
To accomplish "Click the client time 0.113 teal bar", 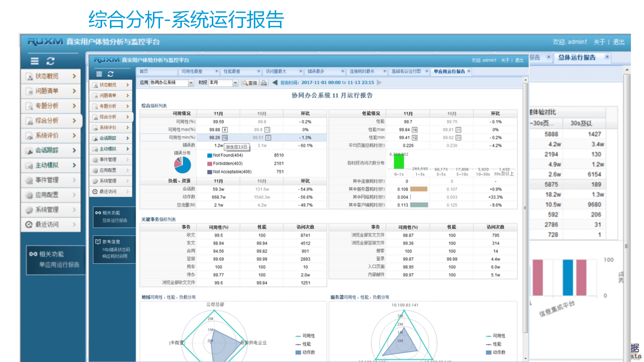I will (x=419, y=205).
